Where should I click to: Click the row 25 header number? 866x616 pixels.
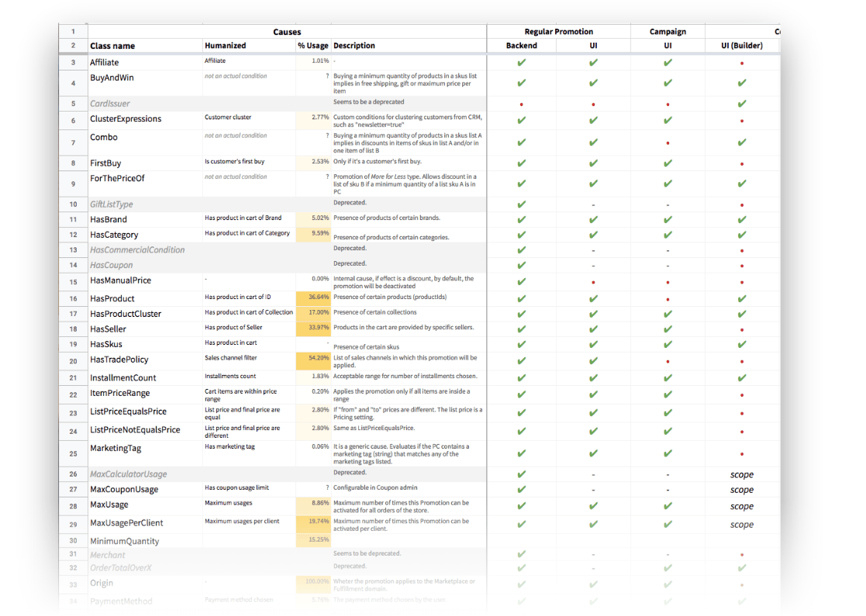point(73,454)
